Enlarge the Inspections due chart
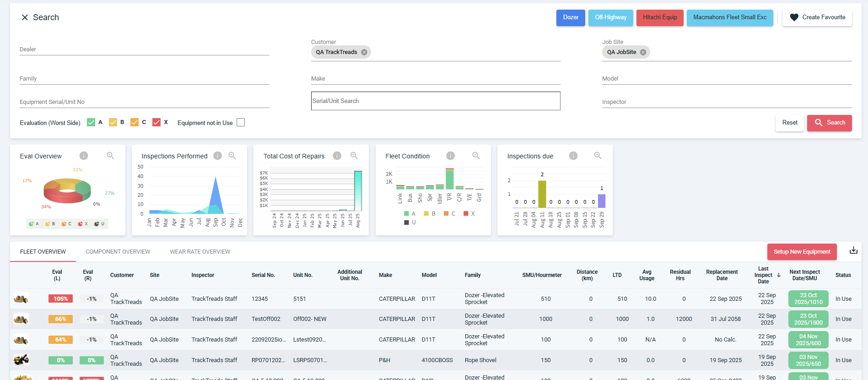868x380 pixels. (x=598, y=156)
